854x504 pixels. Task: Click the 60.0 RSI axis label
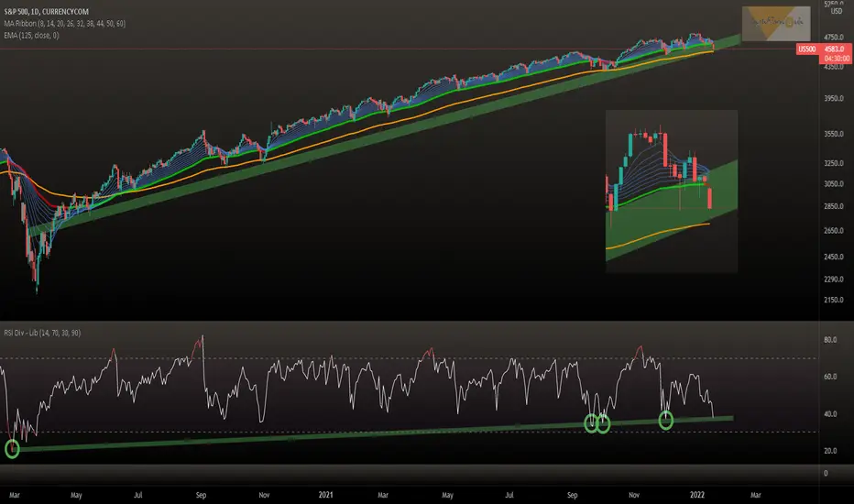click(830, 377)
